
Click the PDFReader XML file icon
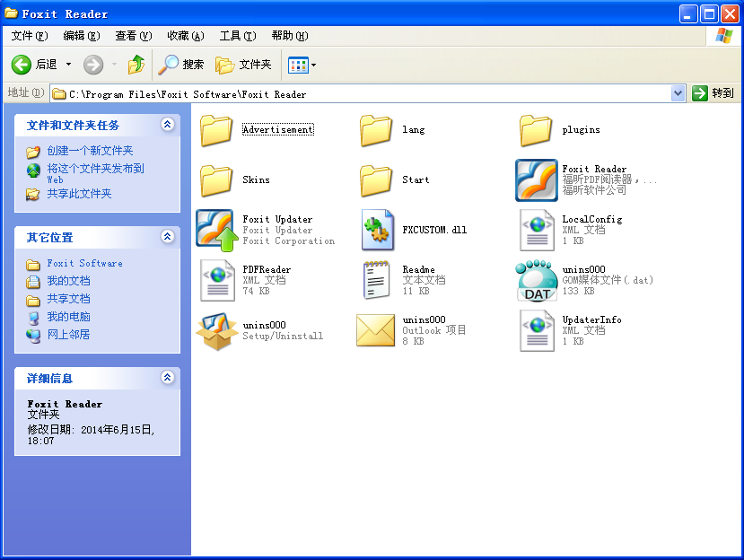[x=215, y=280]
